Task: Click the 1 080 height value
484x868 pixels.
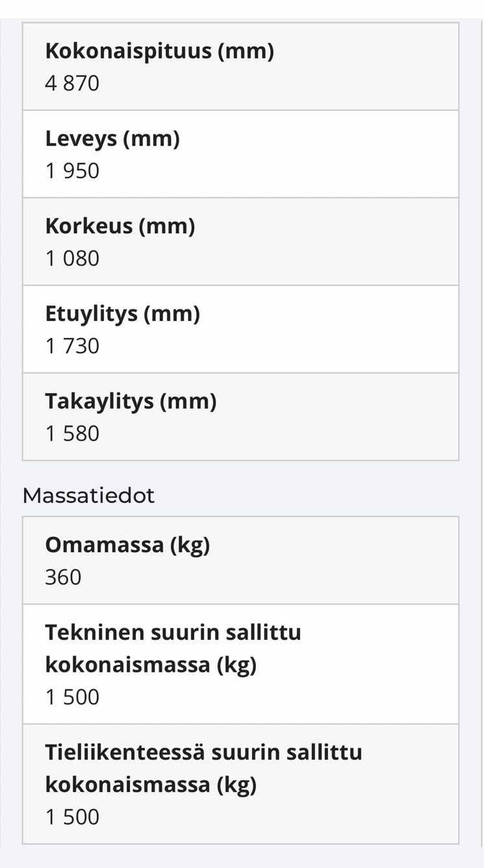Action: pos(72,259)
